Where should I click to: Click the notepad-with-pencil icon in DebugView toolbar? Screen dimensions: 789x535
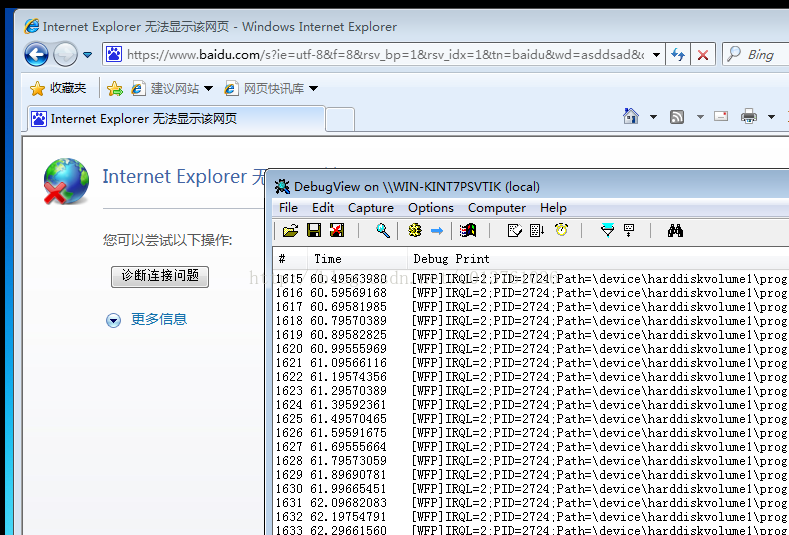coord(514,231)
